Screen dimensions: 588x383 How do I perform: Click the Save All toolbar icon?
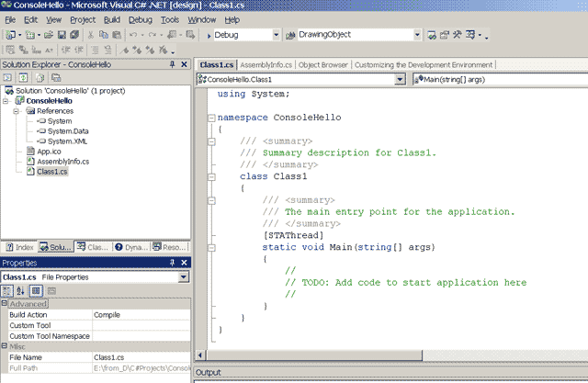74,35
